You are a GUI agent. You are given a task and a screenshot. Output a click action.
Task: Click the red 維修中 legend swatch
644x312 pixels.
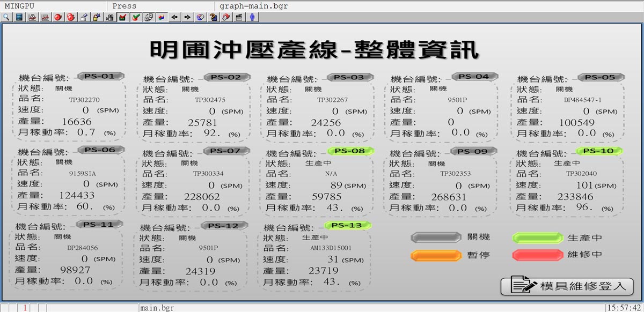pyautogui.click(x=538, y=255)
